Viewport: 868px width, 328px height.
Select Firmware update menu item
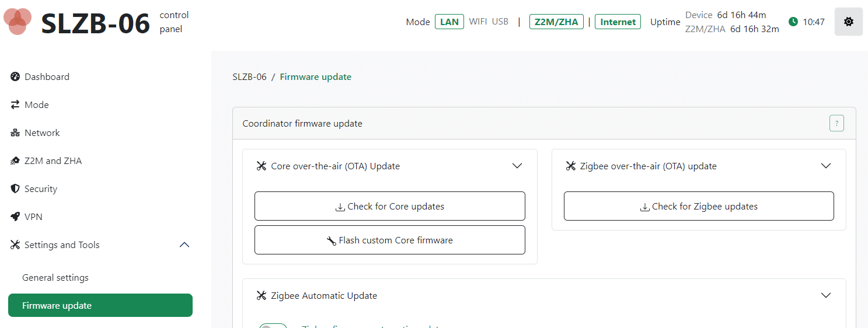point(100,305)
